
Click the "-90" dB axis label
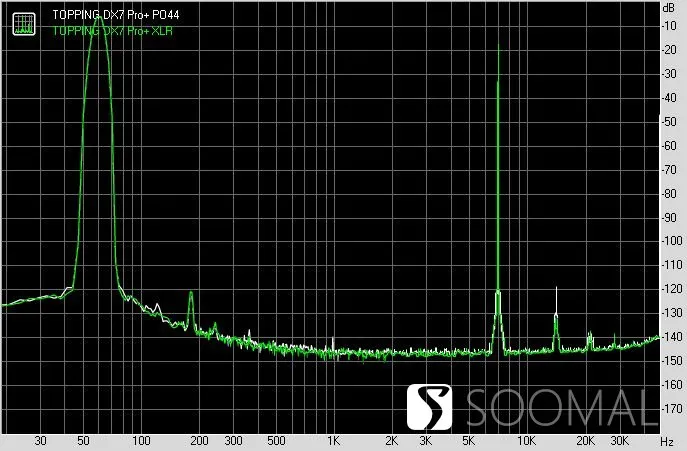[x=669, y=217]
